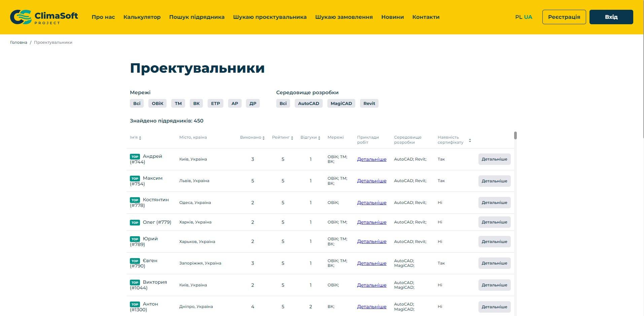Toggle the AutoCAD environment filter
Image resolution: width=644 pixels, height=316 pixels.
tap(309, 103)
